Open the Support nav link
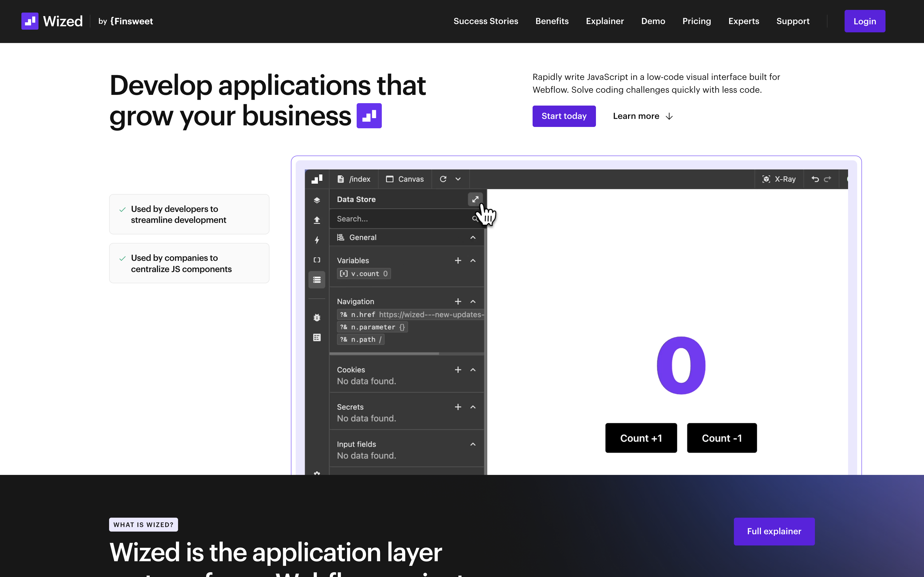 (x=793, y=21)
